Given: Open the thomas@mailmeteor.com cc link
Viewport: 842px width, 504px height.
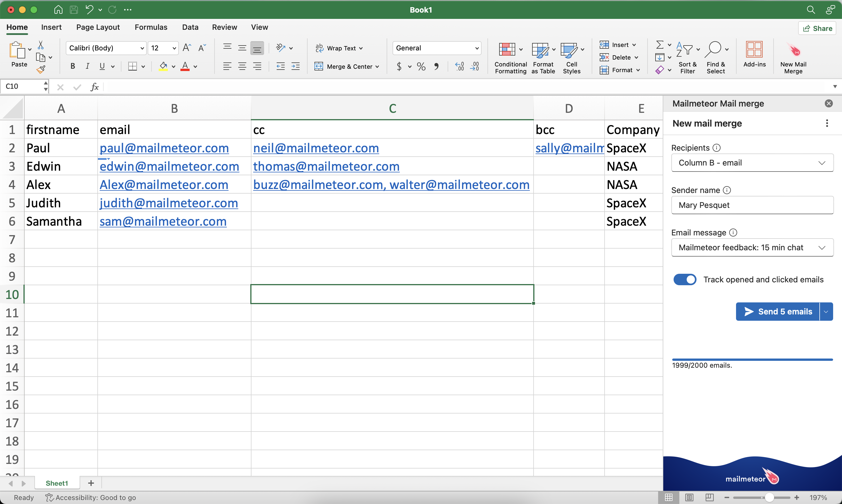Looking at the screenshot, I should pyautogui.click(x=326, y=166).
